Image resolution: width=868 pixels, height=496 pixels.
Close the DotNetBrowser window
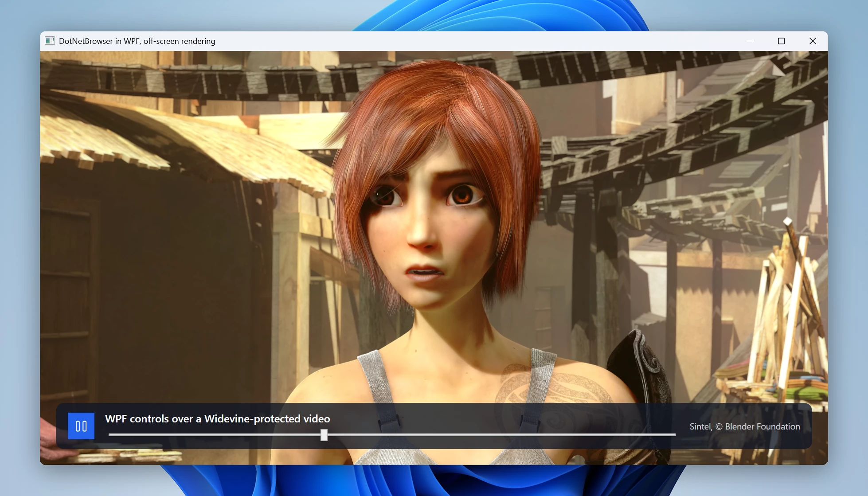click(x=813, y=41)
